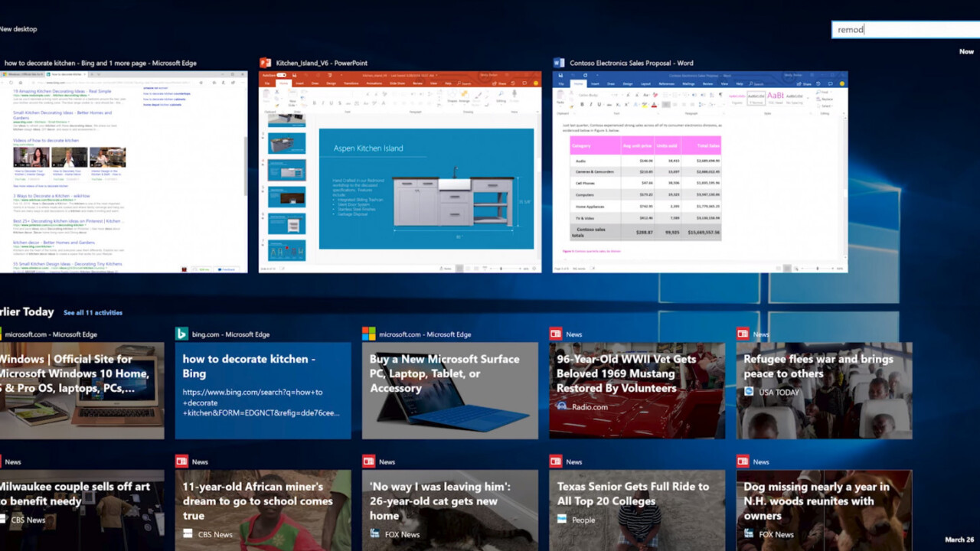This screenshot has height=551, width=980.
Task: Click the Word icon beside Contoso Electronics title
Action: pyautogui.click(x=559, y=63)
